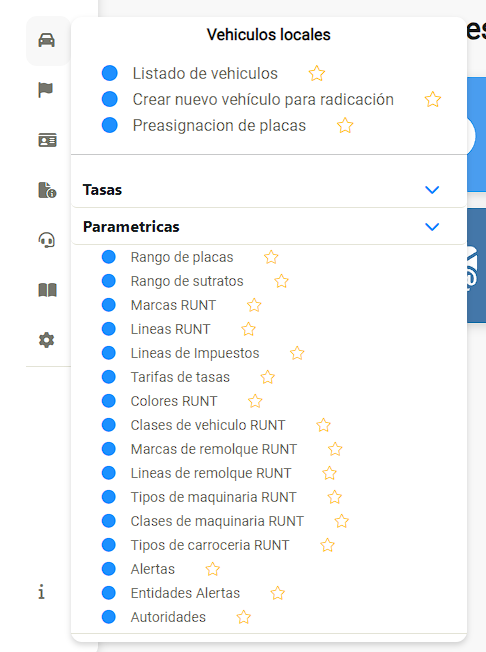Select Marcas RUNT menu entry

173,305
